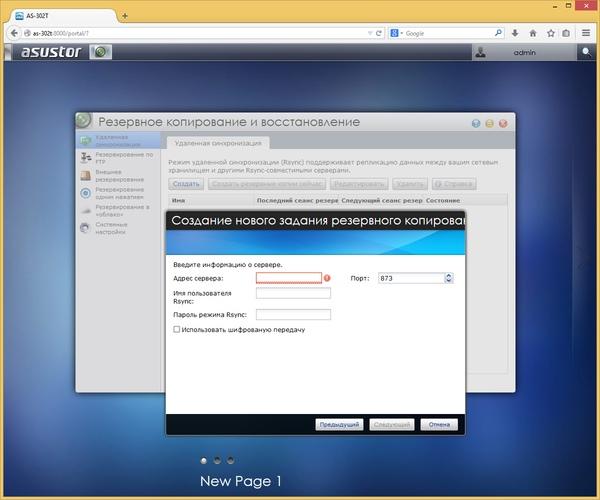The width and height of the screenshot is (600, 500).
Task: Close backup window with the red button
Action: point(503,123)
